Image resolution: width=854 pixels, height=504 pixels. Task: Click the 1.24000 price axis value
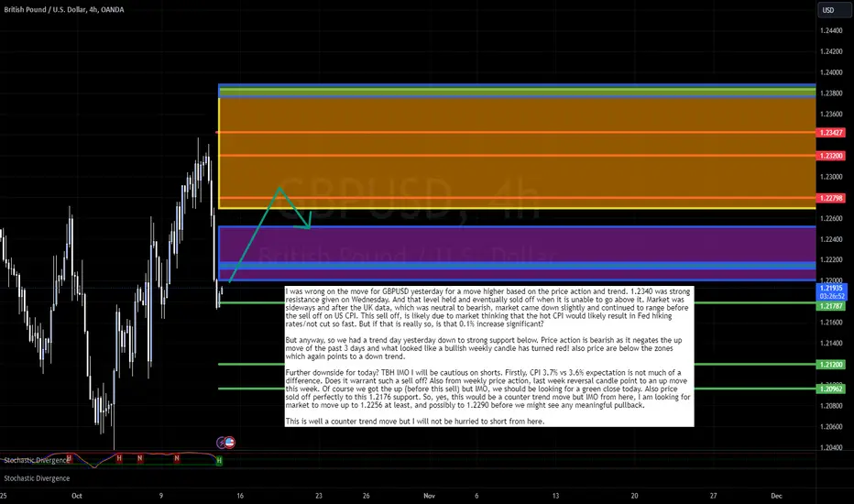tap(831, 72)
